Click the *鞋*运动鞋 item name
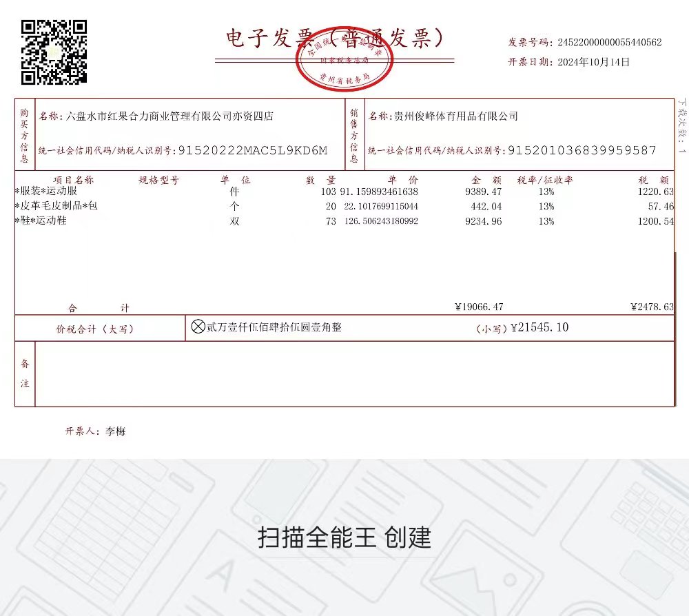This screenshot has width=689, height=616. point(41,221)
